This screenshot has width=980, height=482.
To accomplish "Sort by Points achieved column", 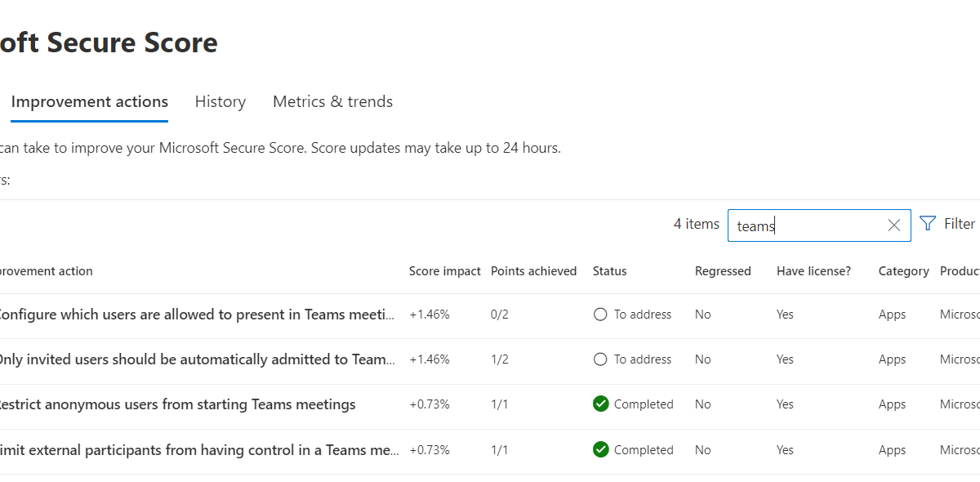I will point(533,270).
